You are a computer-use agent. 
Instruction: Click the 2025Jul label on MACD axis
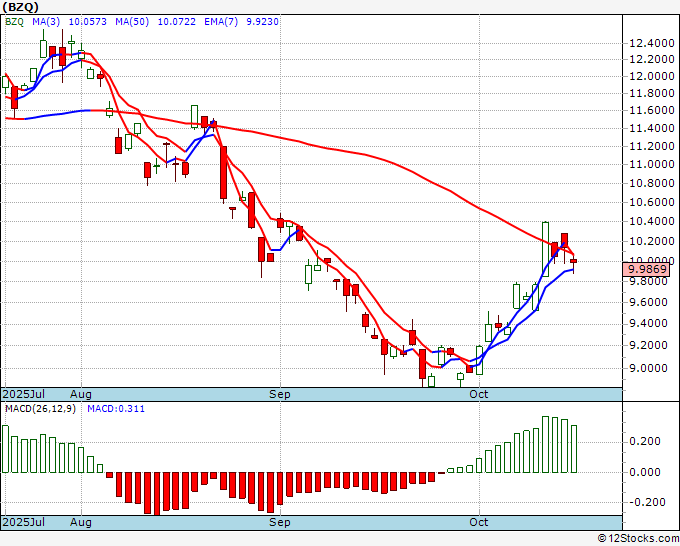click(x=24, y=522)
